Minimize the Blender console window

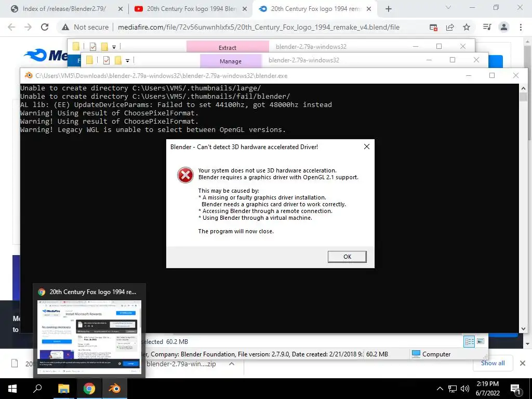(469, 75)
